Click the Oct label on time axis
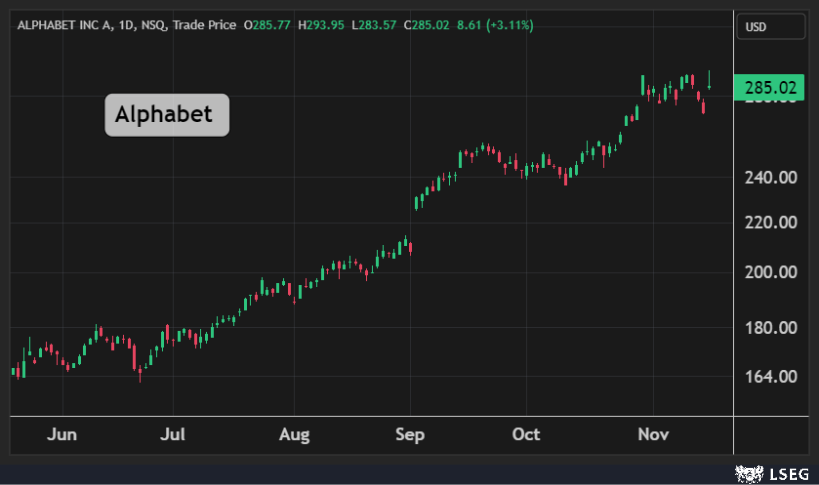Viewport: 819px width, 485px height. (526, 435)
